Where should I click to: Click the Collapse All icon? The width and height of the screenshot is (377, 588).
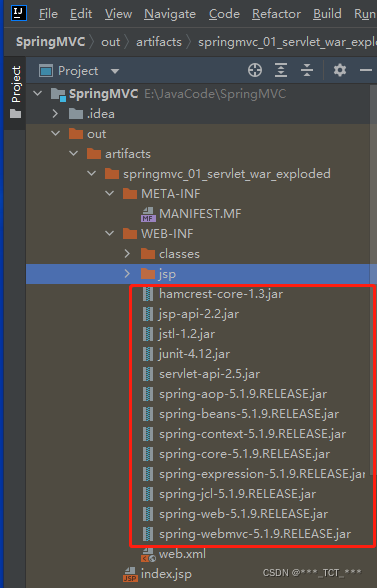pyautogui.click(x=307, y=70)
